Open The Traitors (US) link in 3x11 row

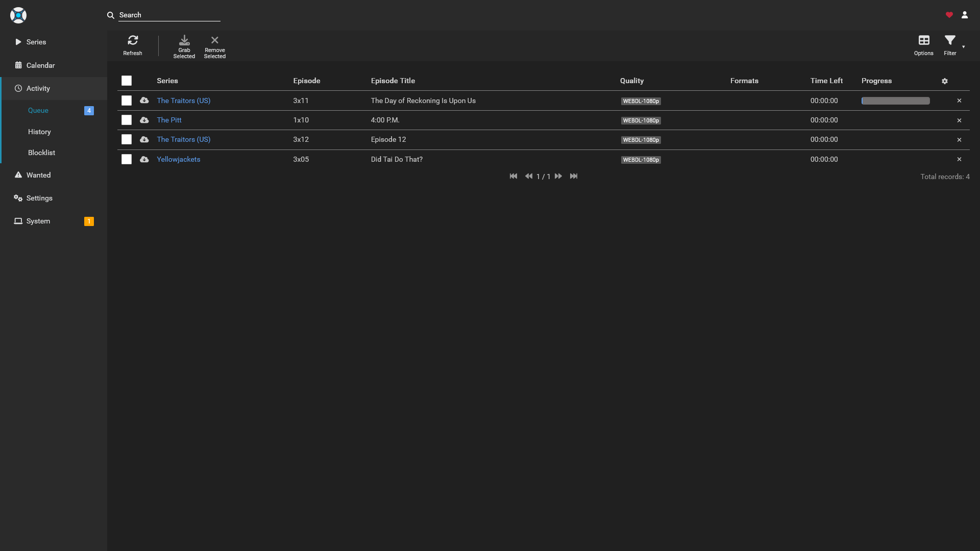184,101
